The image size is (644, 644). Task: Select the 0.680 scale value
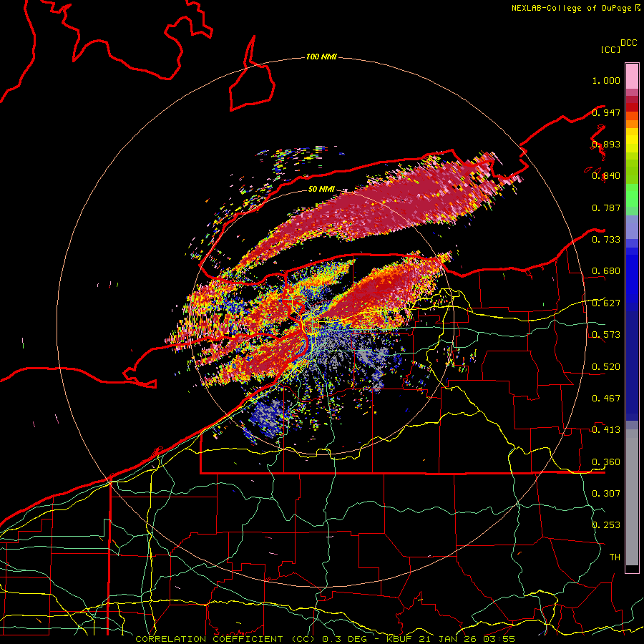606,271
